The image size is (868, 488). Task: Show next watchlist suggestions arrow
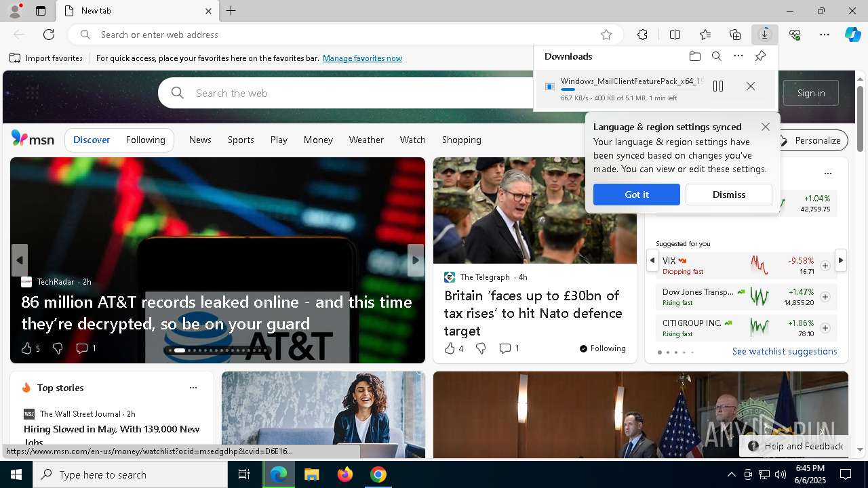click(841, 260)
